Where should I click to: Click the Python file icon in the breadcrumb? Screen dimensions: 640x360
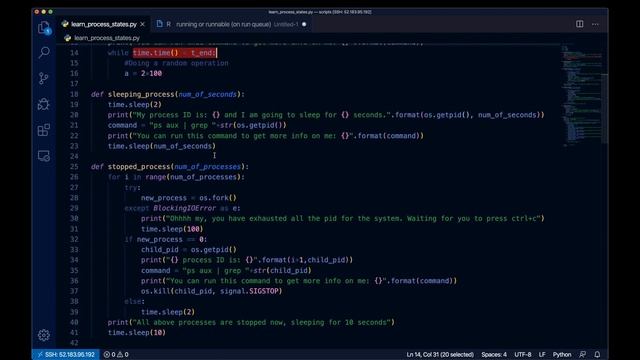pos(68,38)
